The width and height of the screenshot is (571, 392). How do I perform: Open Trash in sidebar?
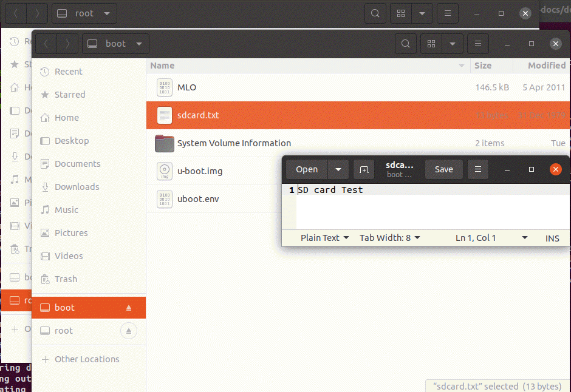coord(89,279)
